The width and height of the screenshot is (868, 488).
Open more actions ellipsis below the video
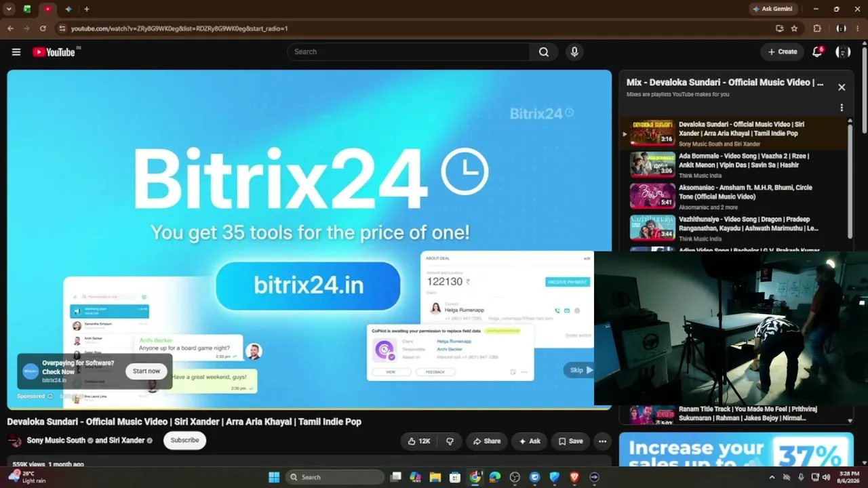point(602,441)
